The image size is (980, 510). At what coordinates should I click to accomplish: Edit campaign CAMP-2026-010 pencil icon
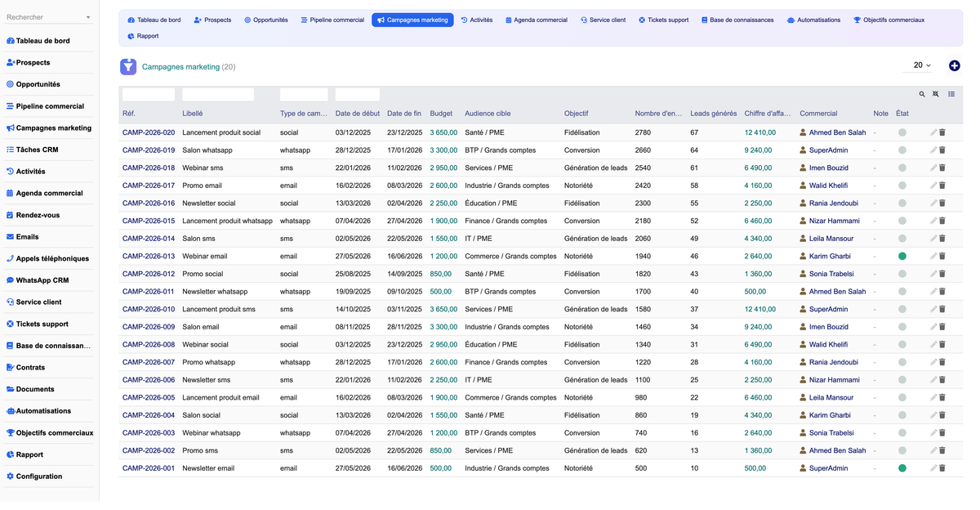coord(933,309)
